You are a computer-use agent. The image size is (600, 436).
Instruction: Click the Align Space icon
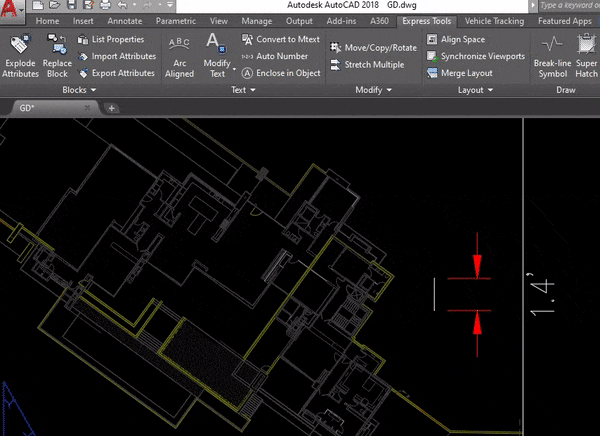pyautogui.click(x=432, y=39)
